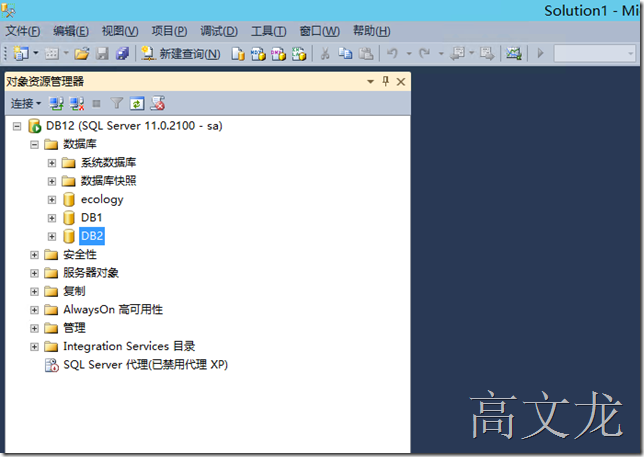Open the 工具(T) menu
644x457 pixels.
(x=269, y=31)
